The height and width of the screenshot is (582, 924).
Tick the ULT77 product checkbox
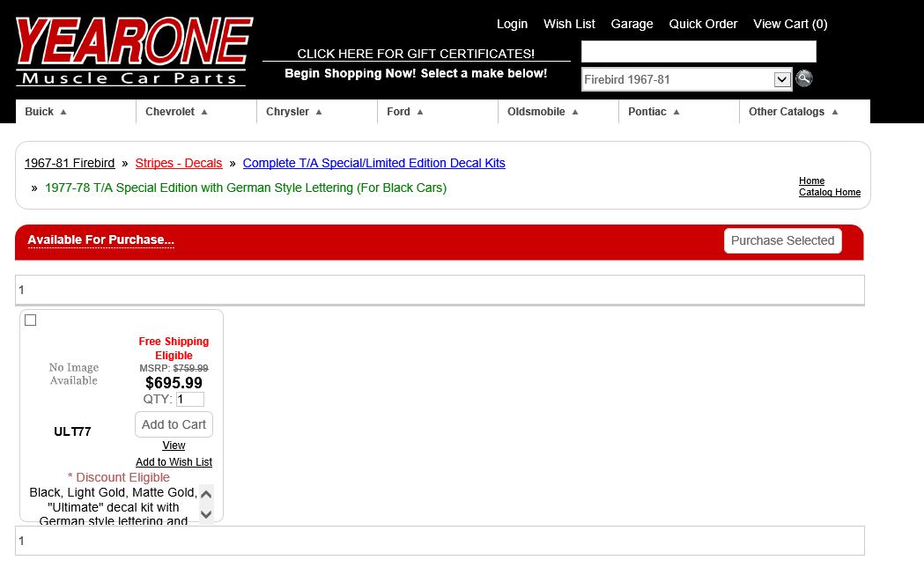point(31,320)
